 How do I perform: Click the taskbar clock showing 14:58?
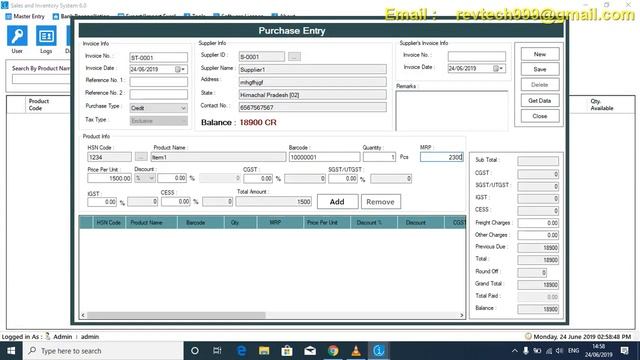(598, 351)
